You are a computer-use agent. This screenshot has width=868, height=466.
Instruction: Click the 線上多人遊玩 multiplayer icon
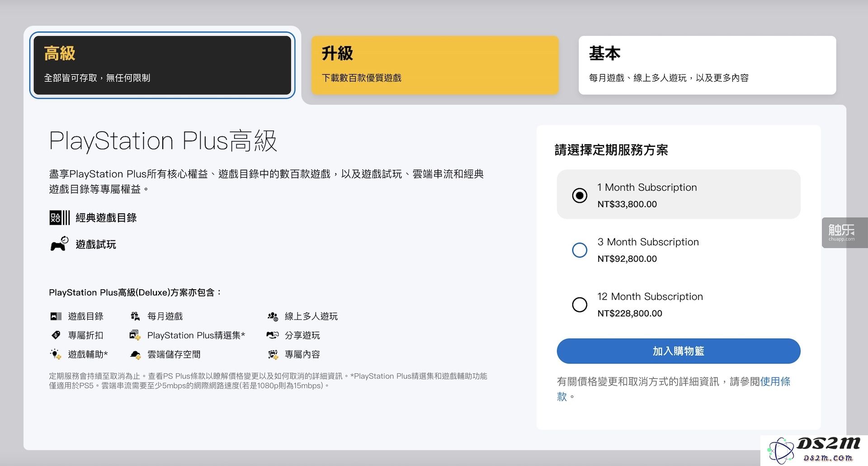tap(273, 316)
